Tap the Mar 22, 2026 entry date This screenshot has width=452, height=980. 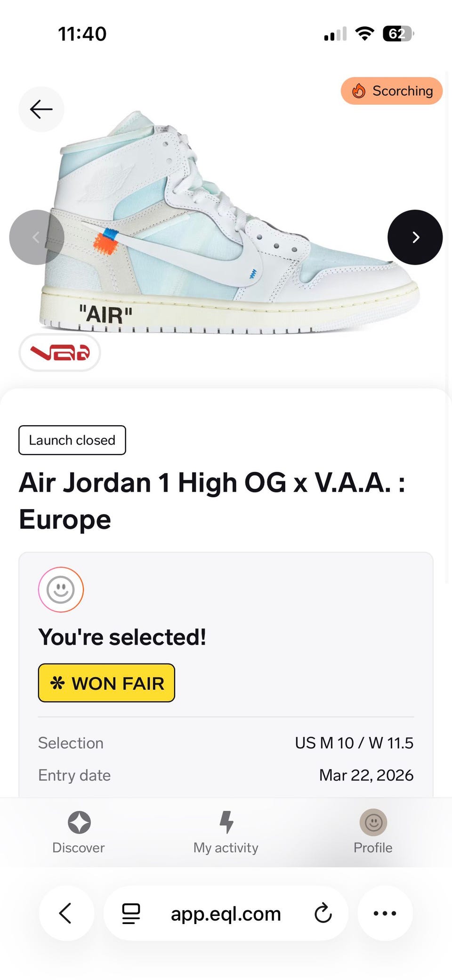[366, 775]
